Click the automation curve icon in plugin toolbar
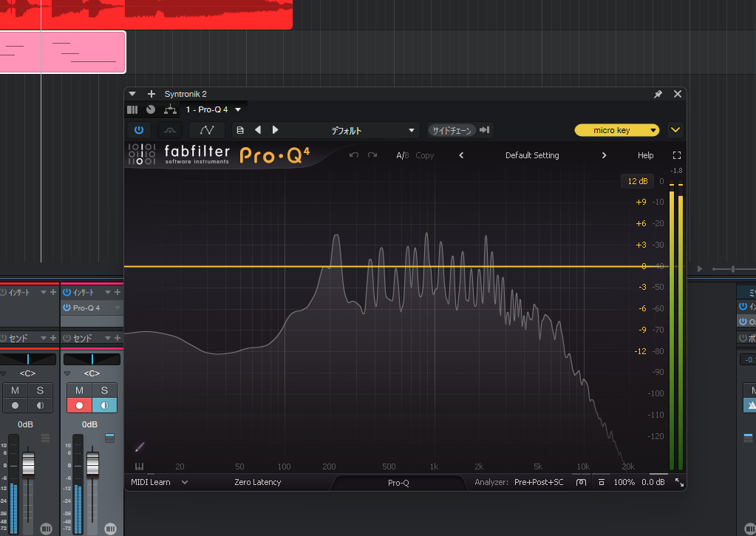Viewport: 756px width, 536px height. (x=207, y=130)
